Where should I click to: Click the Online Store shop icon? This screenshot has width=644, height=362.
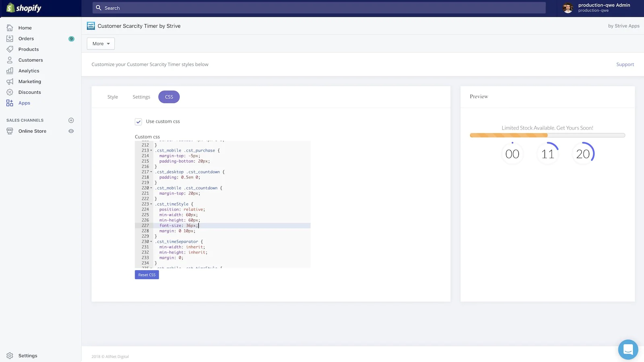[10, 131]
